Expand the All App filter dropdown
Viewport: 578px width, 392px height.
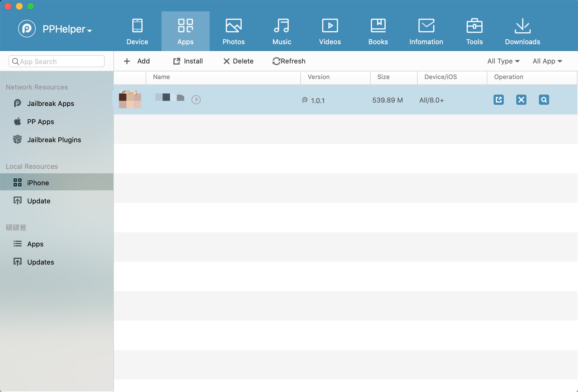(x=547, y=61)
